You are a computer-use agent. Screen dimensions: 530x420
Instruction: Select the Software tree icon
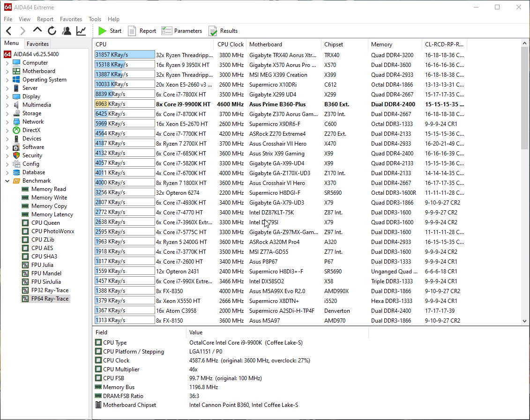16,147
